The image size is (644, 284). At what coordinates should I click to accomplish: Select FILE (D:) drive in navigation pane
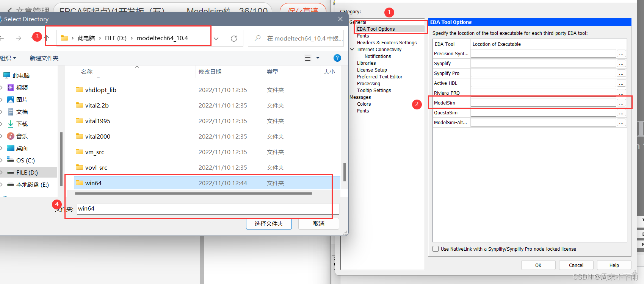click(x=27, y=172)
